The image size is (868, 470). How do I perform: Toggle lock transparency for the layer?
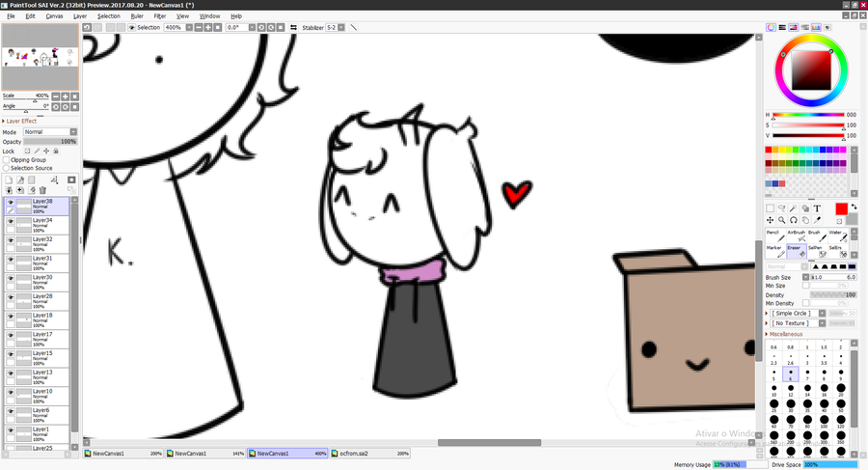click(x=27, y=151)
